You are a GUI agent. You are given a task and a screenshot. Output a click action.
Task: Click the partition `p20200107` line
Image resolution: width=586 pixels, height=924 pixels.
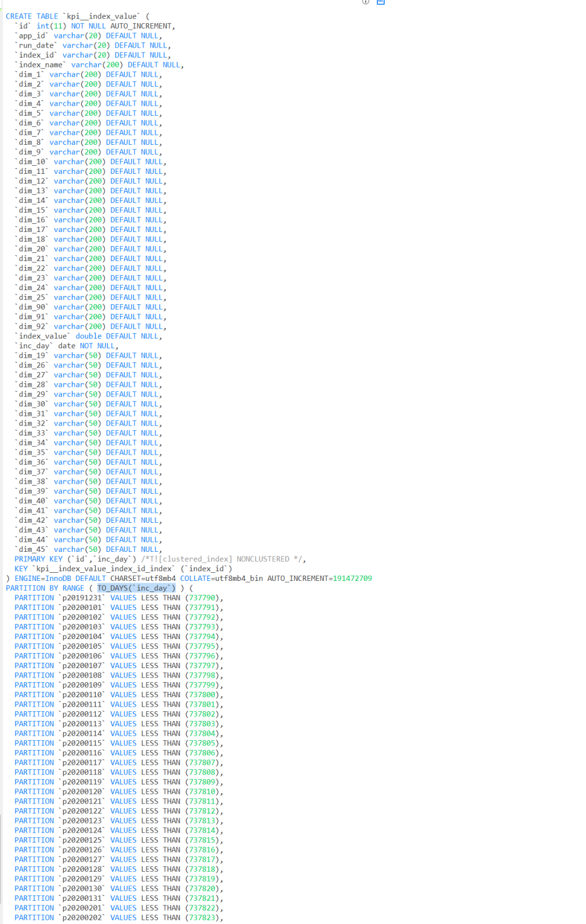(119, 666)
